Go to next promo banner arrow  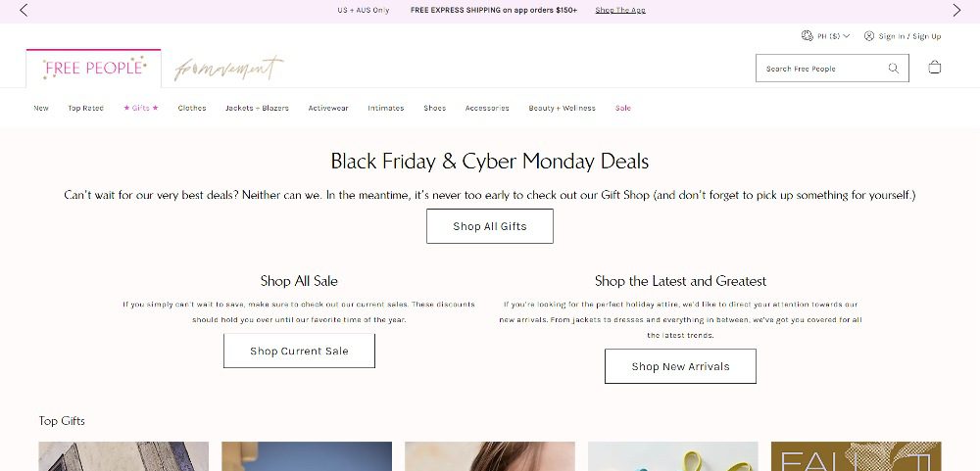[956, 10]
